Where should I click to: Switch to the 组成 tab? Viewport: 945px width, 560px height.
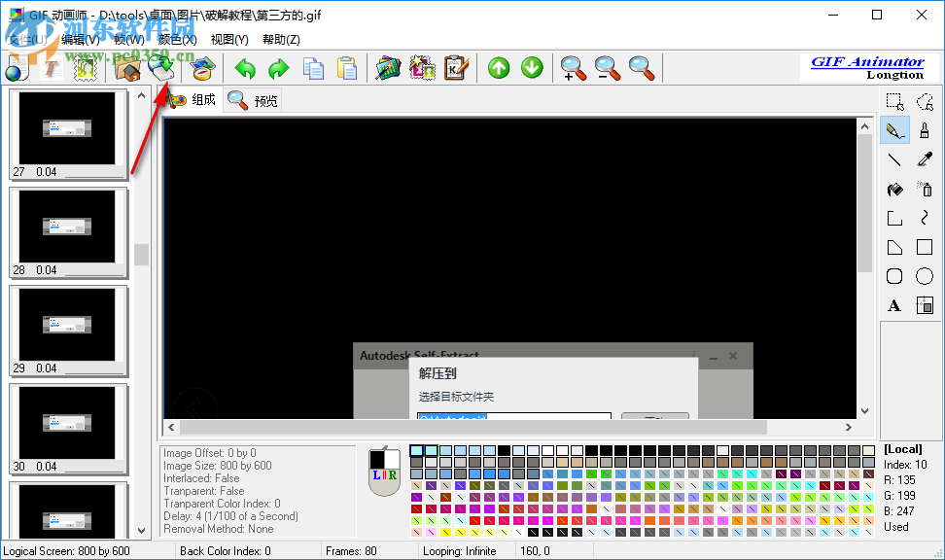(x=204, y=99)
